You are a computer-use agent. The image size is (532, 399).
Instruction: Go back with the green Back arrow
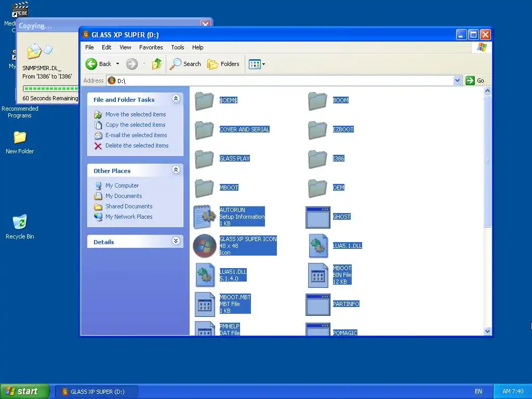click(98, 64)
